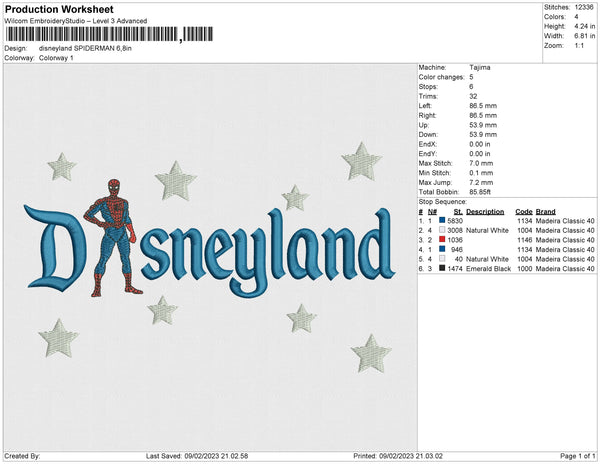Click the white swatch beside stitch count 3008
Screen dimensions: 600x464
[x=442, y=230]
